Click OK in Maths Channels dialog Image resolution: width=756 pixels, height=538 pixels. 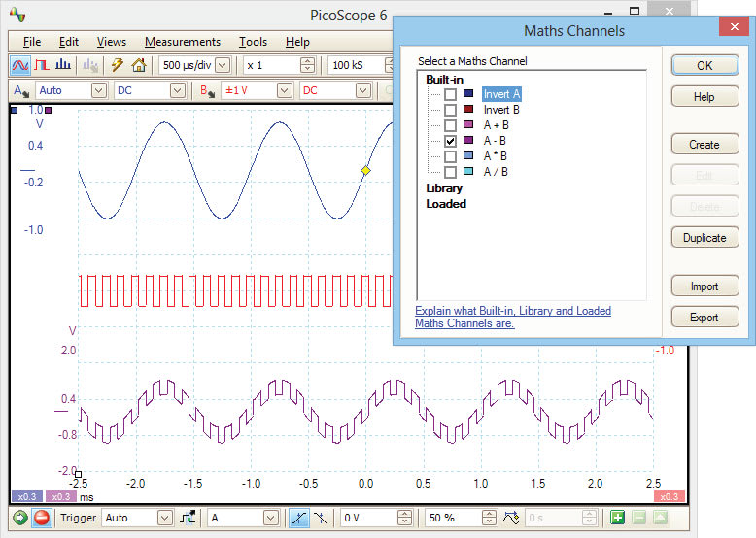pos(704,65)
